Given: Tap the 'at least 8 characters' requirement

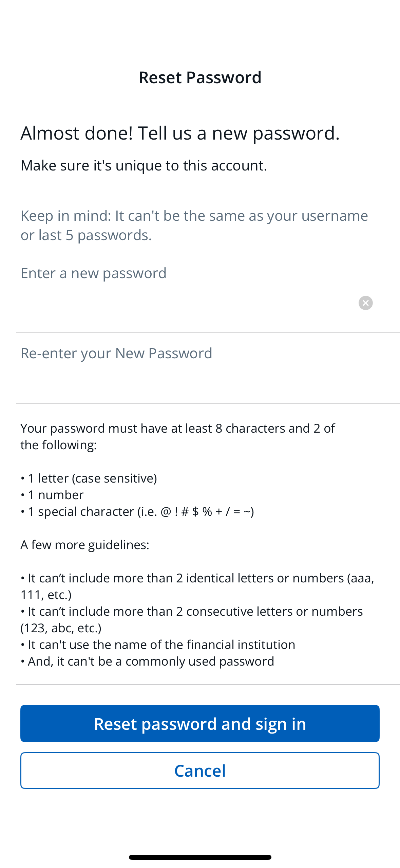Looking at the screenshot, I should 177,436.
